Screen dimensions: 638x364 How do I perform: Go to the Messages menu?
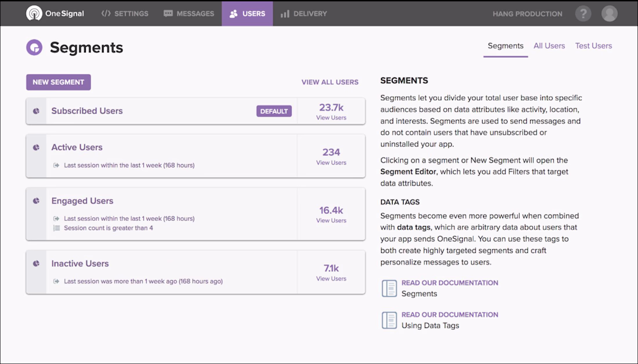pyautogui.click(x=189, y=13)
